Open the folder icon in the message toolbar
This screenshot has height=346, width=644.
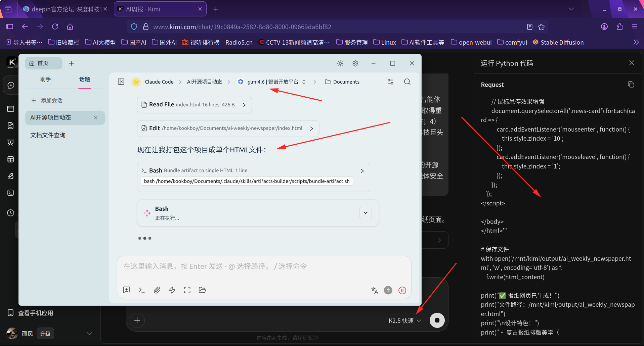[x=202, y=290]
